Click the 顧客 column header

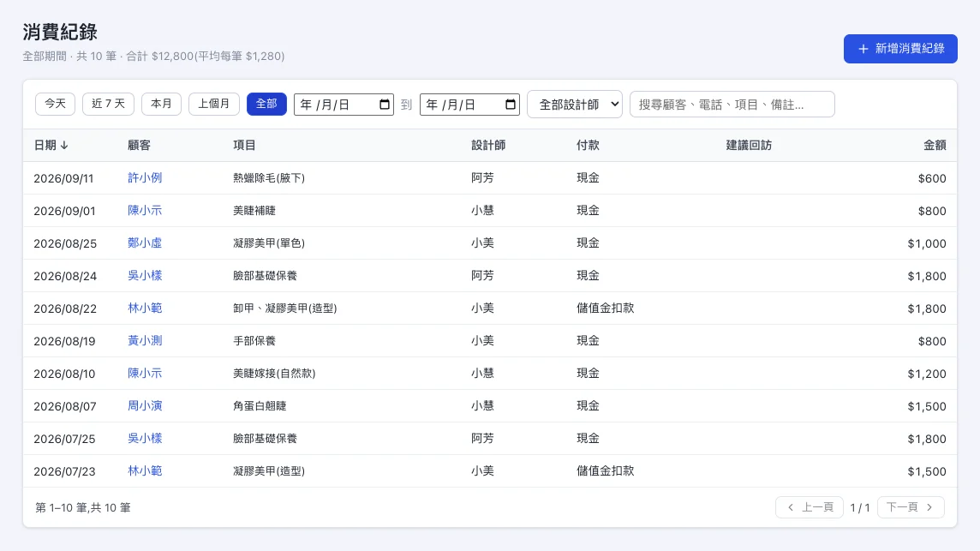tap(139, 145)
